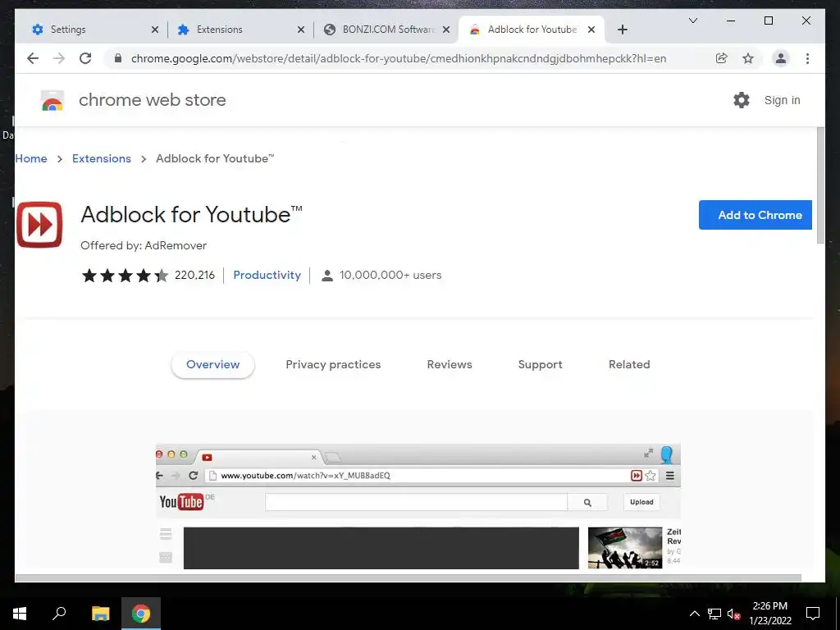
Task: Open Chrome three-dot menu
Action: pyautogui.click(x=807, y=58)
